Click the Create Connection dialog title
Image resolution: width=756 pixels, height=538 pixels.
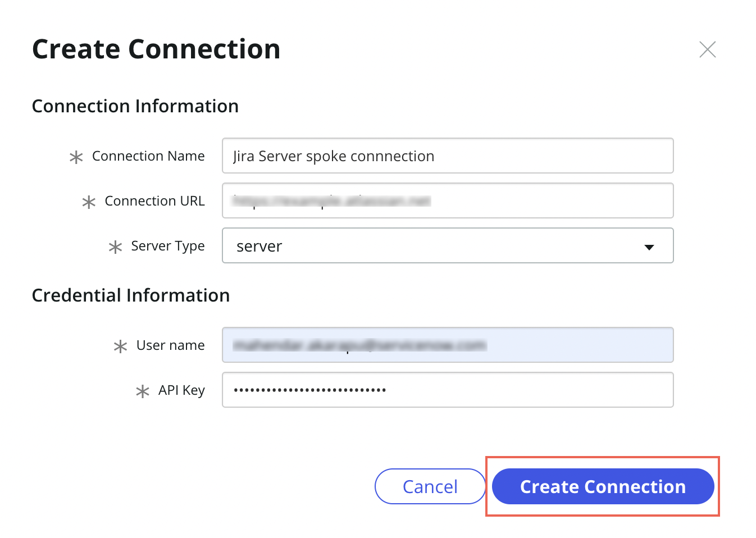click(156, 49)
